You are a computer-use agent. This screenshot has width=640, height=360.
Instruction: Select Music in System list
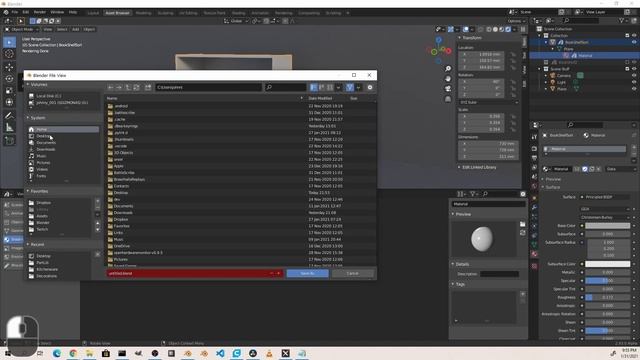coord(63,156)
